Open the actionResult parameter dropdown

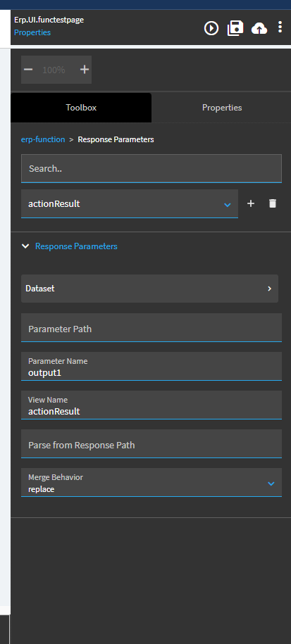(130, 203)
